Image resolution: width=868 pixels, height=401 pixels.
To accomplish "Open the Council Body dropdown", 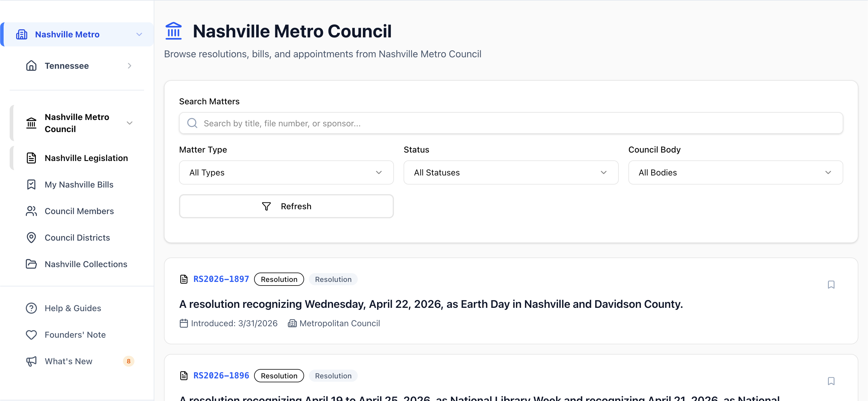I will pyautogui.click(x=735, y=172).
